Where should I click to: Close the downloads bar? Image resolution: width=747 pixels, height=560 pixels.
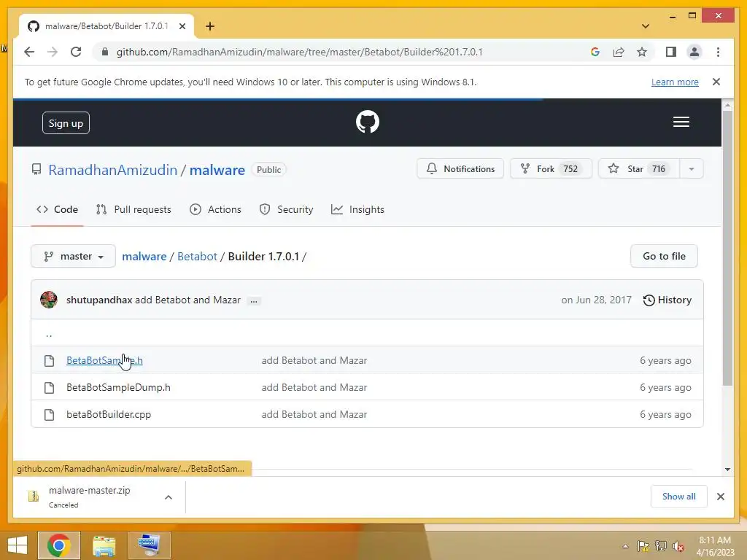point(720,497)
